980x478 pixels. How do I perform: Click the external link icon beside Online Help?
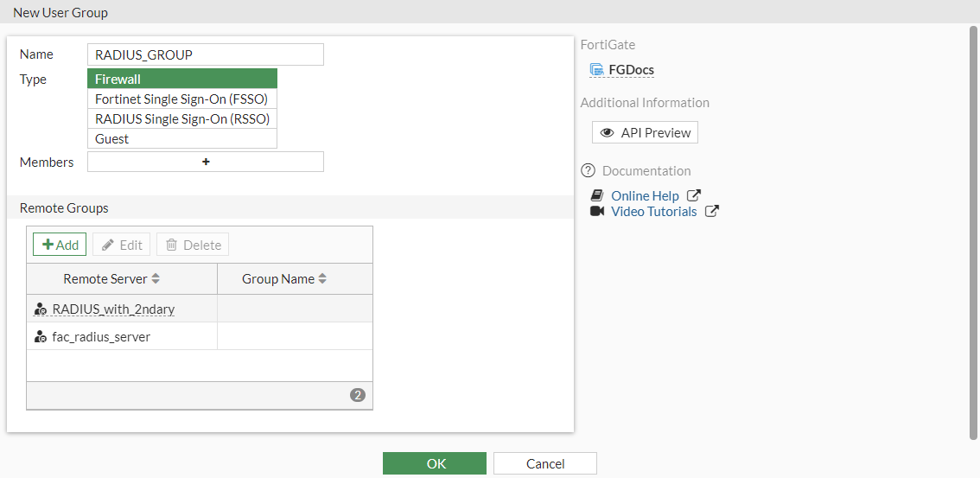(x=693, y=196)
